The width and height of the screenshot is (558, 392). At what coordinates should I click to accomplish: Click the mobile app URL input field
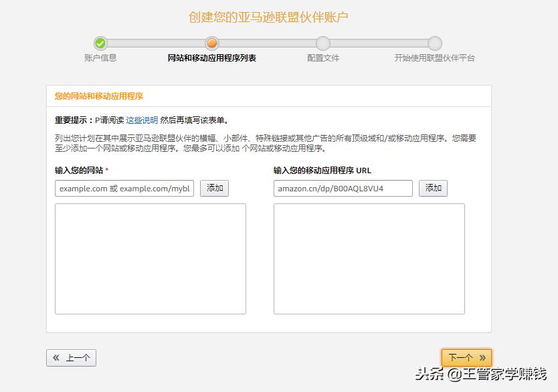[343, 188]
